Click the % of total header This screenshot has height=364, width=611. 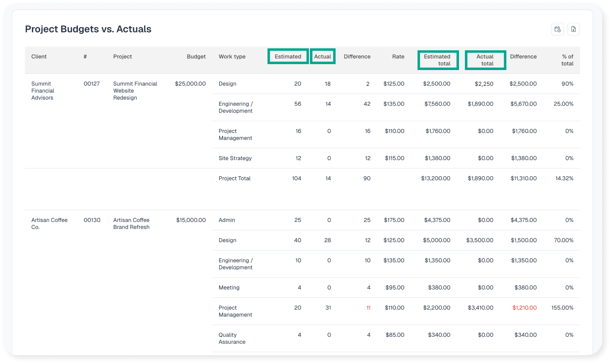click(567, 60)
